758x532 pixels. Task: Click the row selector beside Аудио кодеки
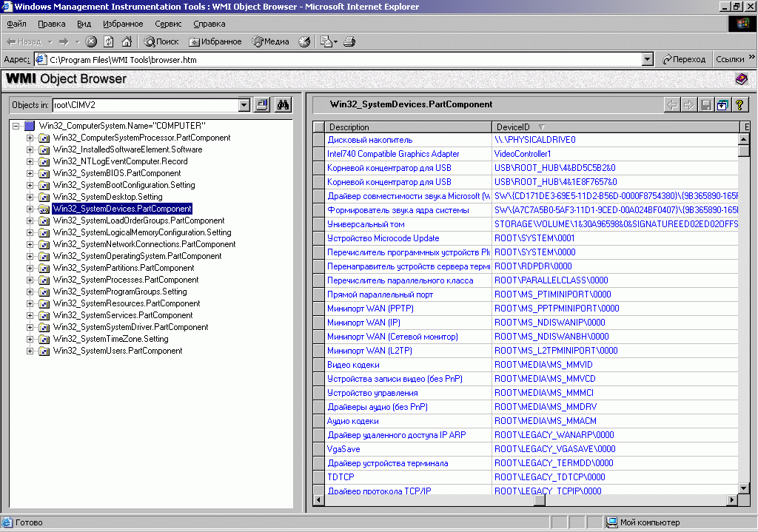tap(318, 421)
